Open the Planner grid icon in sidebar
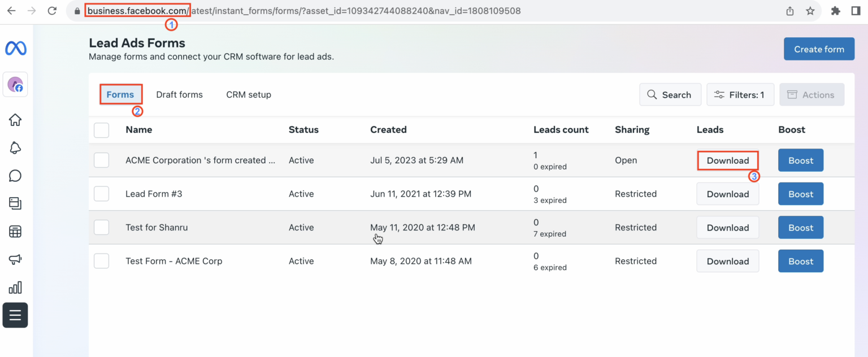The width and height of the screenshot is (868, 357). (15, 232)
